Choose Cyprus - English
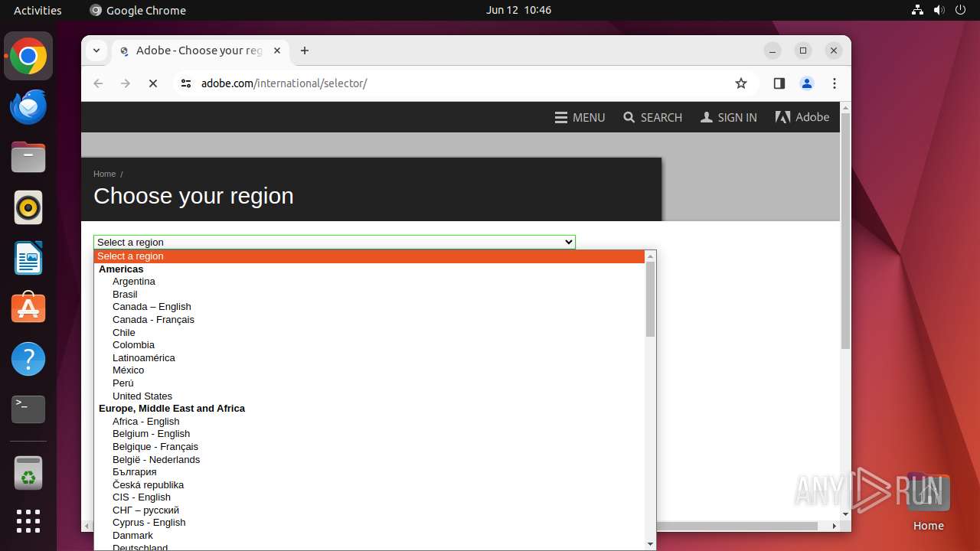The height and width of the screenshot is (551, 980). click(369, 523)
